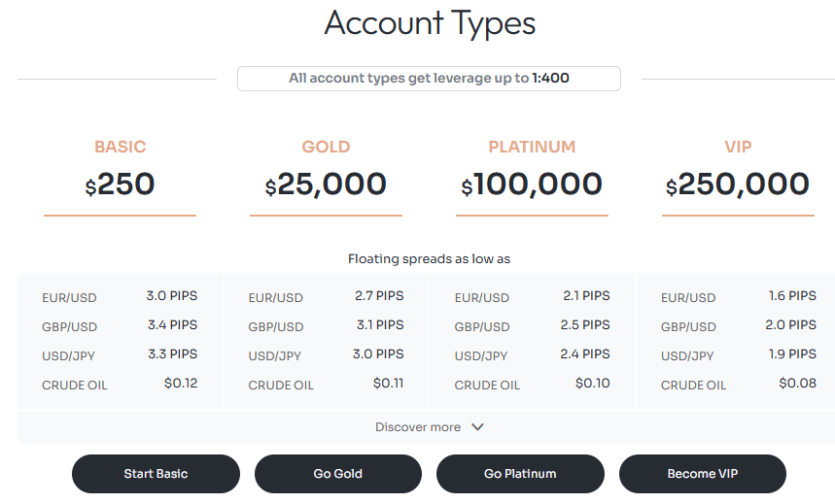Image resolution: width=835 pixels, height=504 pixels.
Task: Click the $100,000 Platinum deposit amount
Action: [x=532, y=185]
